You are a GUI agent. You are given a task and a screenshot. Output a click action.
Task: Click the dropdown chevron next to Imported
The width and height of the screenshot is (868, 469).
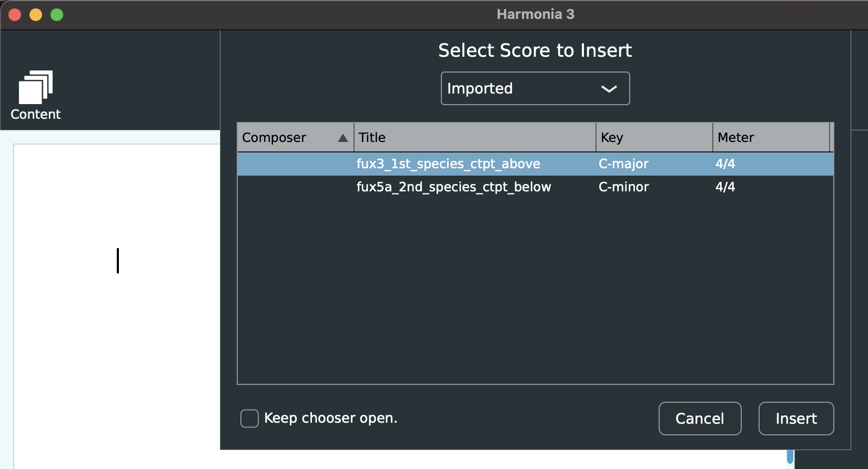coord(609,89)
